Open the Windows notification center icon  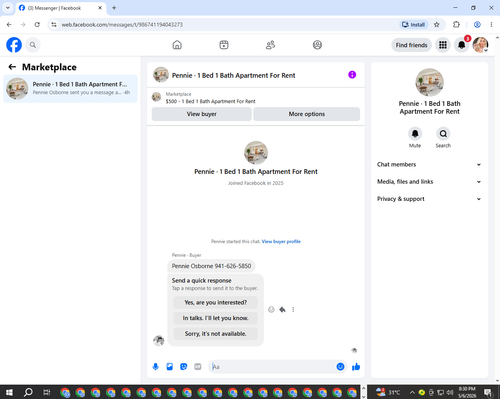pos(489,392)
